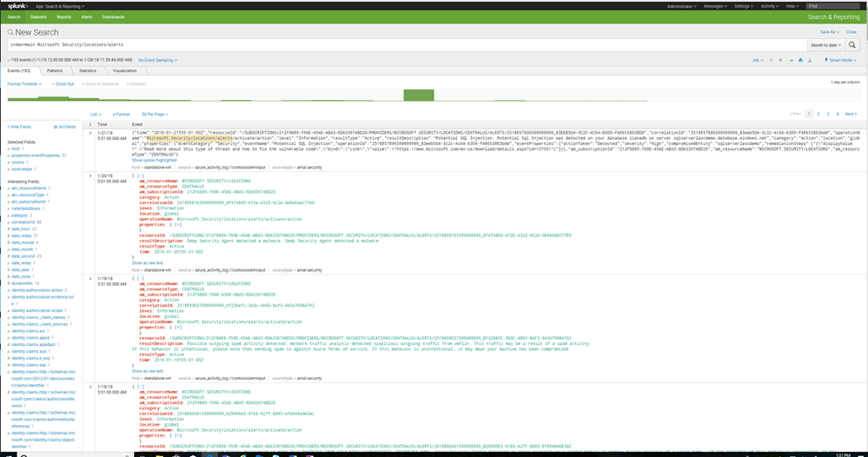Viewport: 868px width, 457px height.
Task: Go to the Search nav item
Action: 14,17
